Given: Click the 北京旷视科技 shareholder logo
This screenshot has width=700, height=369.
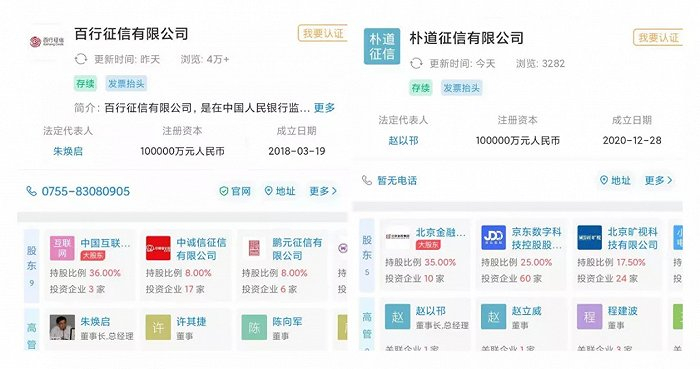Looking at the screenshot, I should [x=589, y=237].
